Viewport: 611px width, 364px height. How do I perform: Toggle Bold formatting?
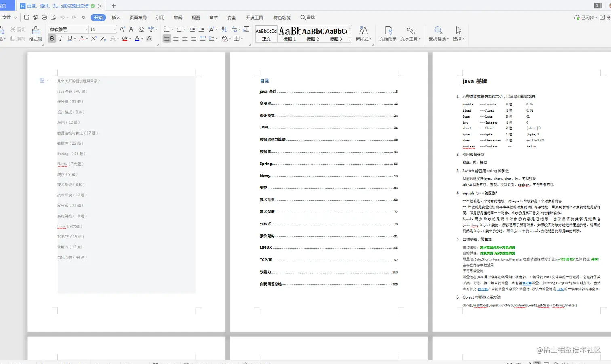(x=52, y=38)
